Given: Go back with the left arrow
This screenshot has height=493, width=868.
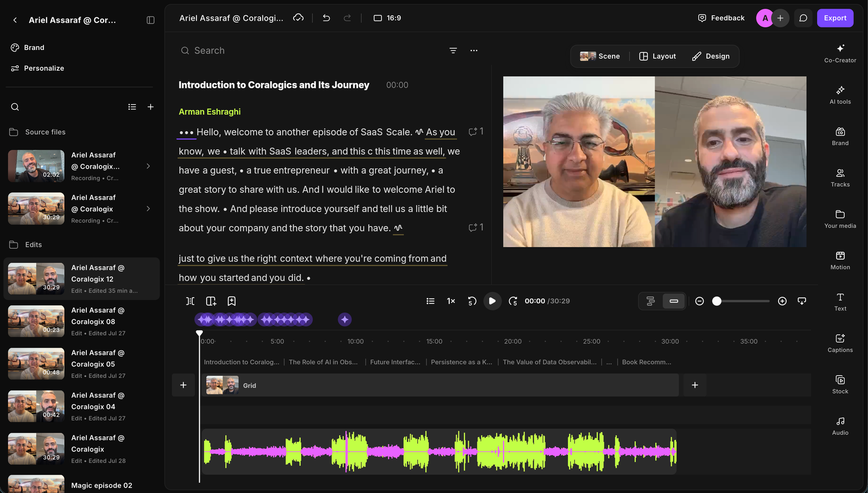Looking at the screenshot, I should click(x=15, y=20).
